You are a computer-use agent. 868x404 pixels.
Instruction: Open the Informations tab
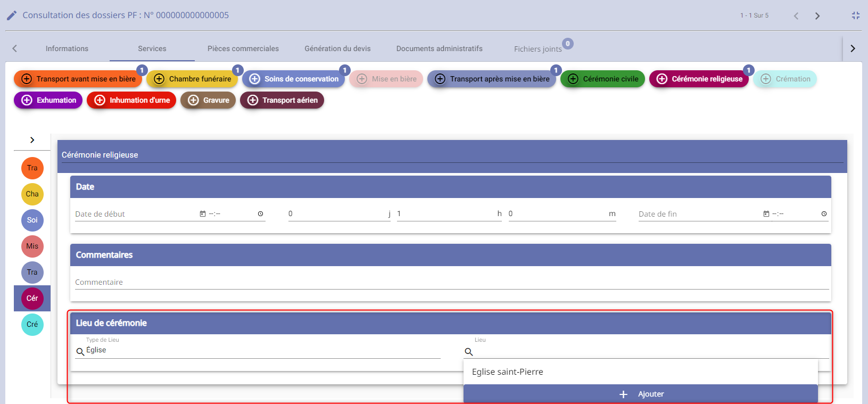67,48
